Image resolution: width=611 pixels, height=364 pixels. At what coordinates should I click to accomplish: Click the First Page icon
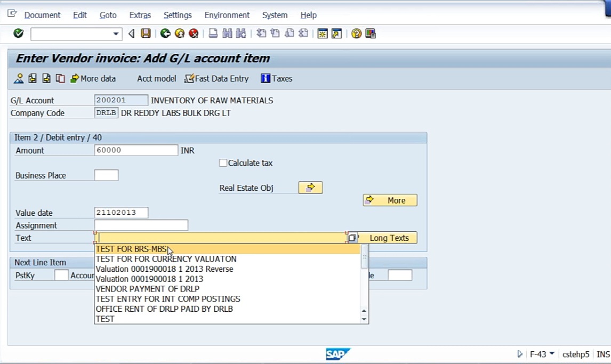tap(261, 34)
